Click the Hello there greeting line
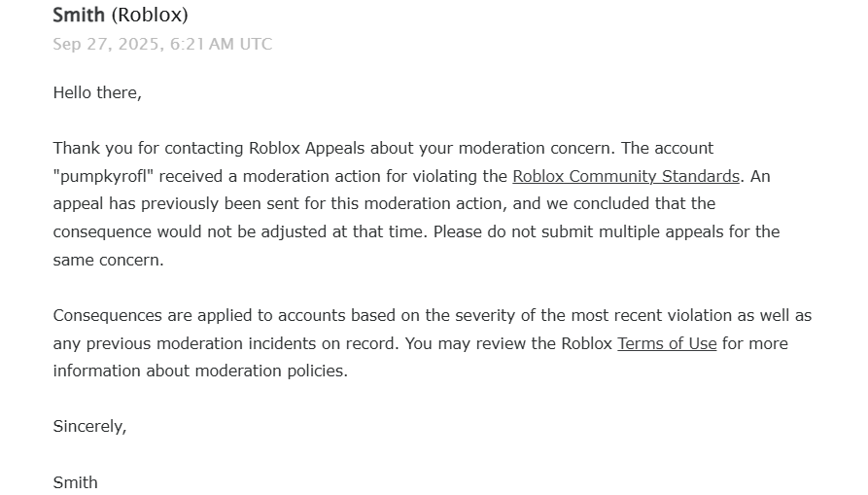 point(97,92)
